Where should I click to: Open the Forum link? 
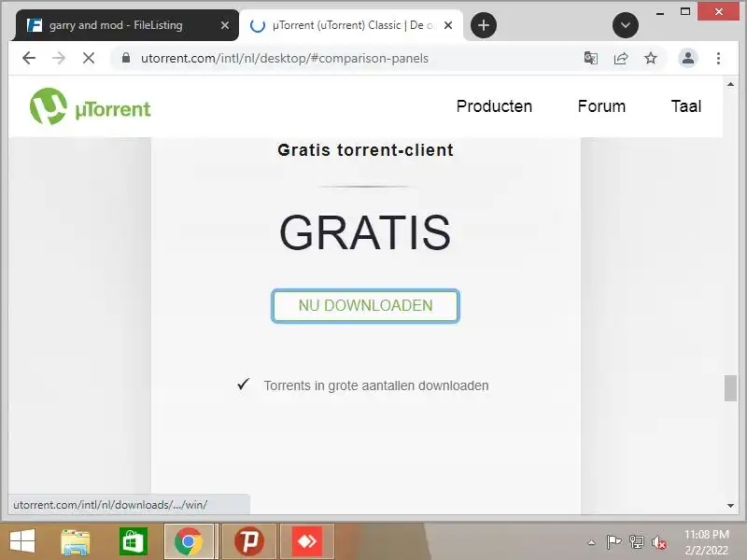pyautogui.click(x=601, y=106)
